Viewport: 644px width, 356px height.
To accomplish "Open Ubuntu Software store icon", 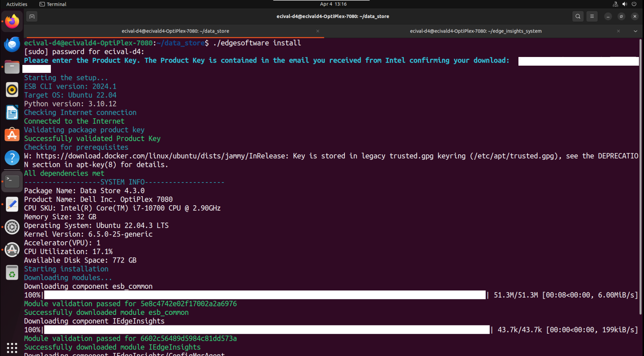I will pos(12,135).
